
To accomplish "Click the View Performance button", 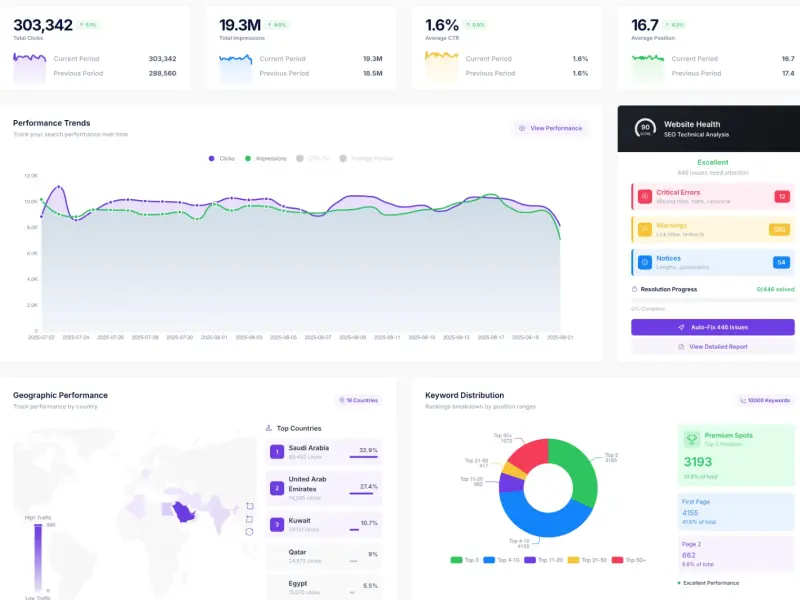I will 551,128.
